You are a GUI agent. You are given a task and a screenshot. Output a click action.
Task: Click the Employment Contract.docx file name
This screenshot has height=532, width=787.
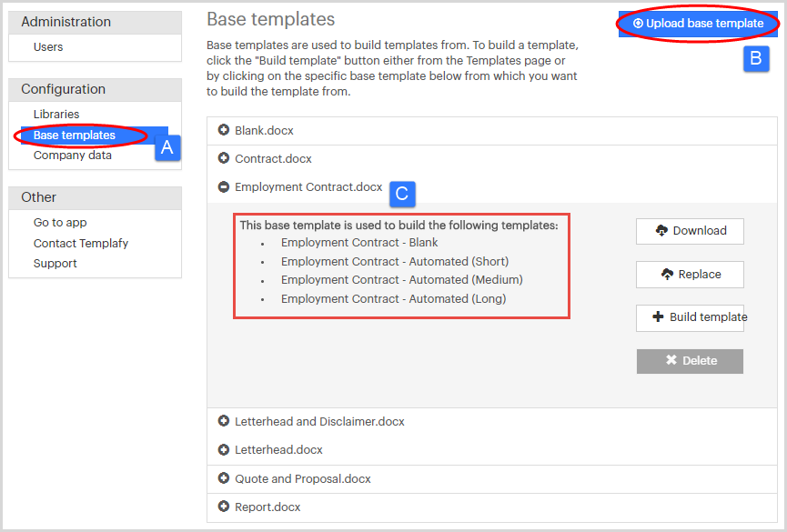(x=308, y=187)
